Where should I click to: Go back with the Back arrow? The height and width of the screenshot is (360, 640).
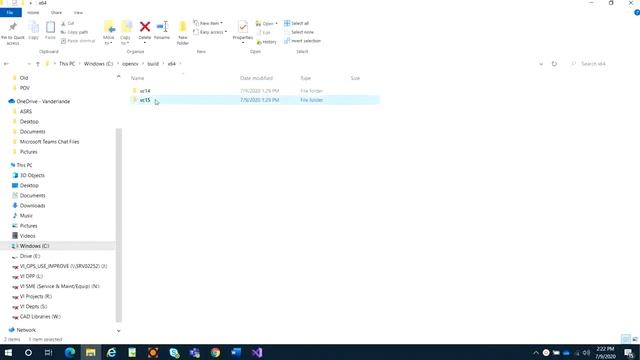point(6,64)
